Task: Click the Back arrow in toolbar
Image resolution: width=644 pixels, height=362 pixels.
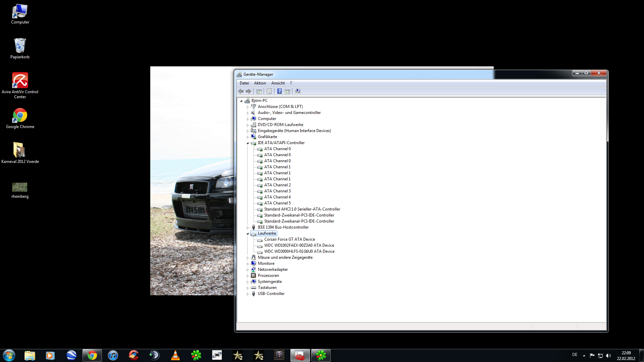Action: [x=241, y=91]
